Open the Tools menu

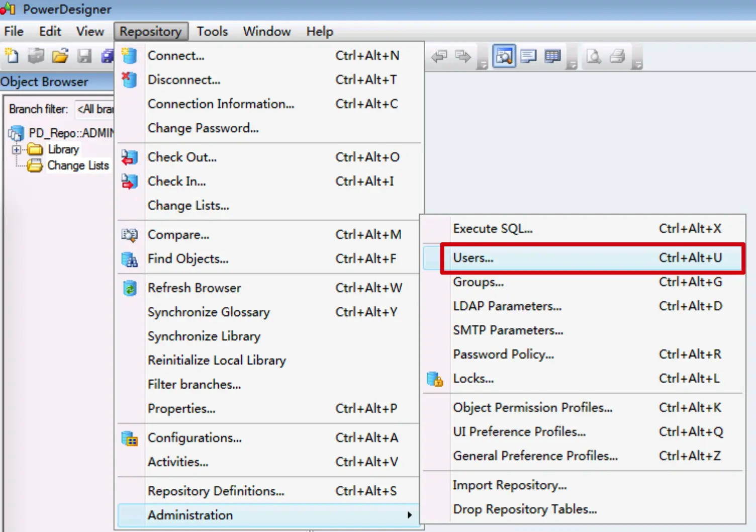coord(212,31)
